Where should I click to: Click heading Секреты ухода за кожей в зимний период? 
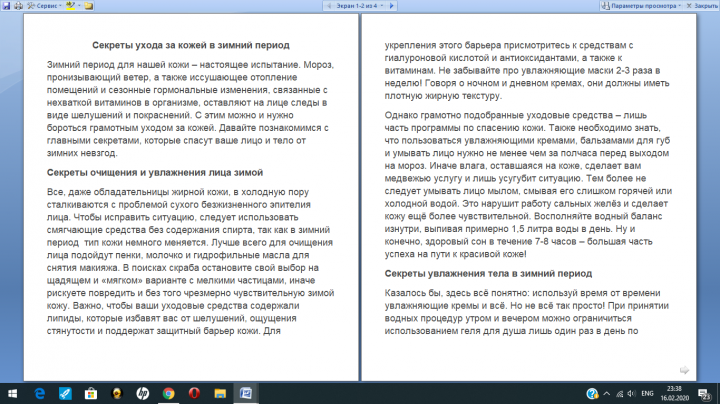[191, 45]
